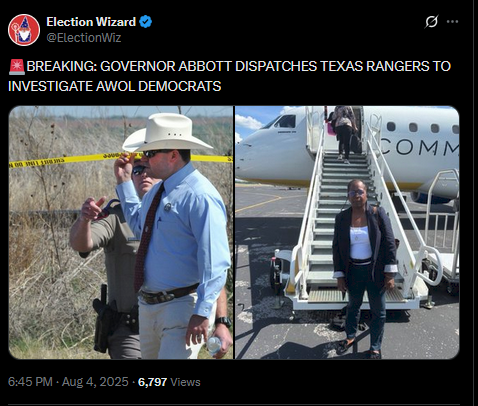
Task: Open the Election Wizard profile avatar
Action: (24, 30)
